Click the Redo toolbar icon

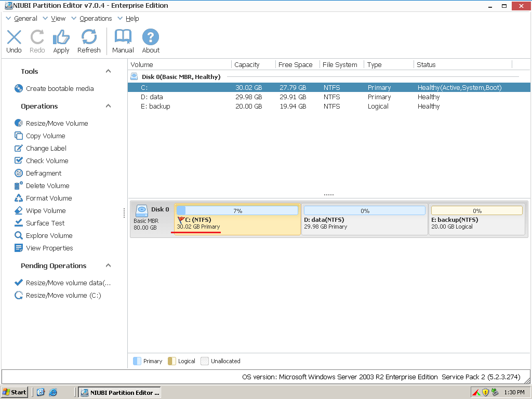tap(37, 37)
